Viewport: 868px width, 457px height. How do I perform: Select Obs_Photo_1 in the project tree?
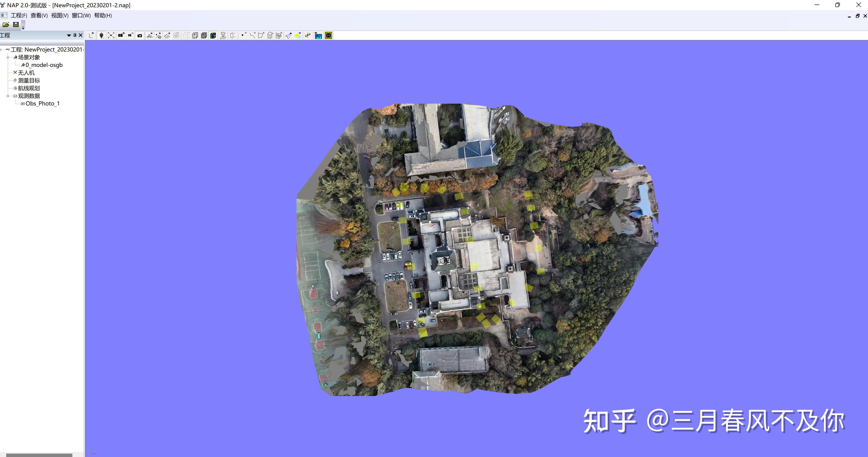[42, 104]
